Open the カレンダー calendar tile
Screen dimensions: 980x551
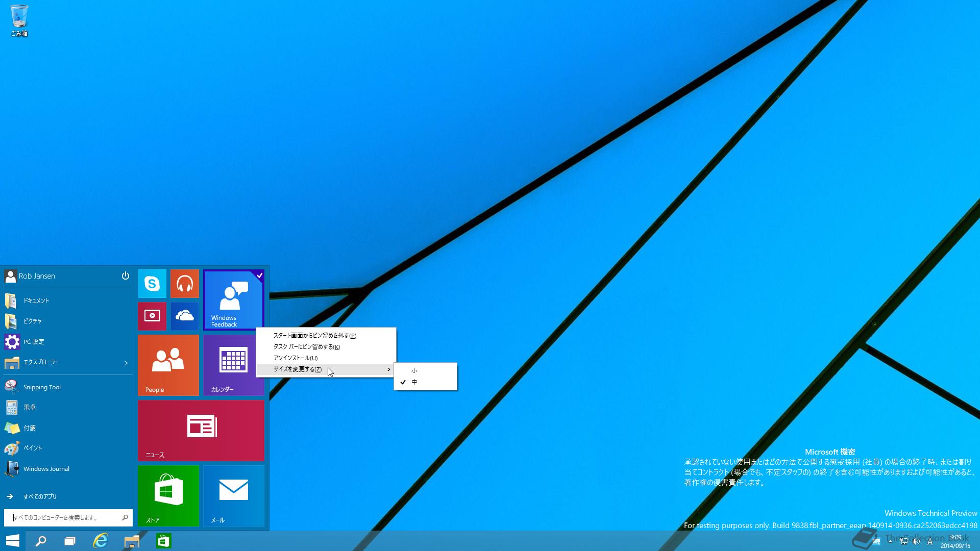tap(234, 365)
